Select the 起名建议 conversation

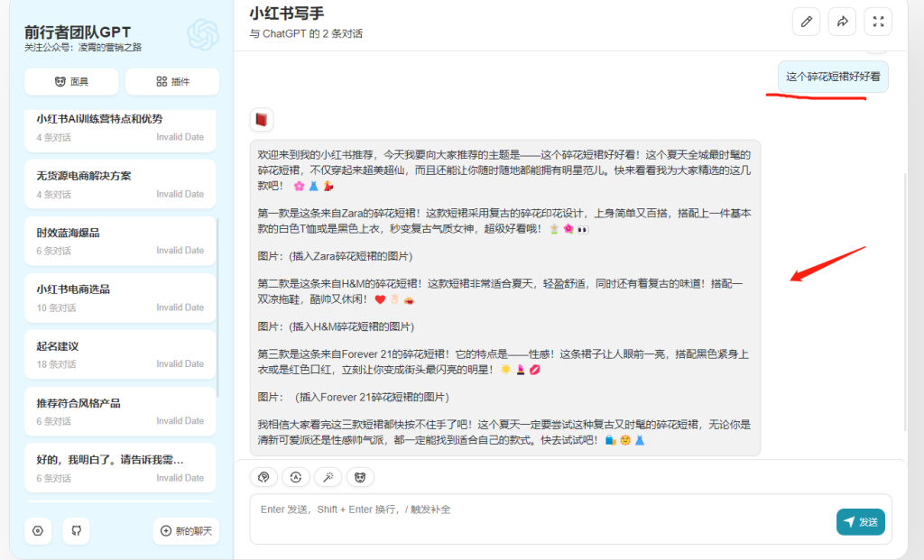click(120, 353)
